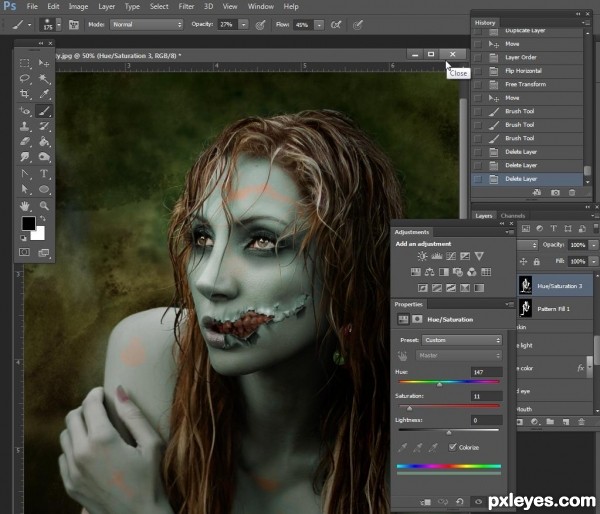Select the Type tool
This screenshot has height=514, width=600.
click(x=44, y=174)
